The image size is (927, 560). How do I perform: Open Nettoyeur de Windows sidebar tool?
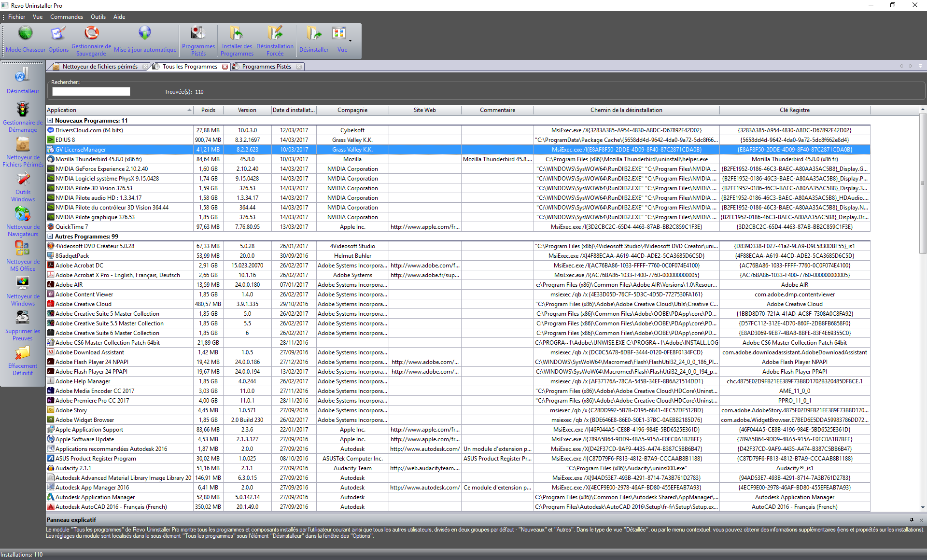point(23,291)
